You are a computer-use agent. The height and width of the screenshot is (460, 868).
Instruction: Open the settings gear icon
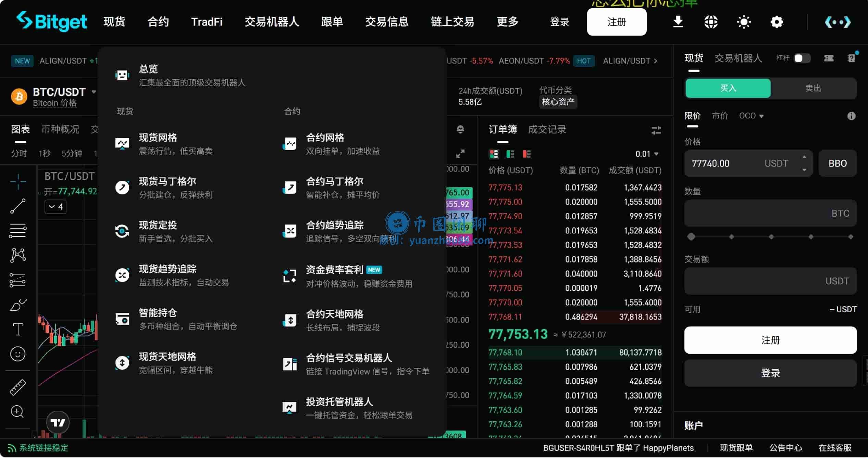[777, 22]
